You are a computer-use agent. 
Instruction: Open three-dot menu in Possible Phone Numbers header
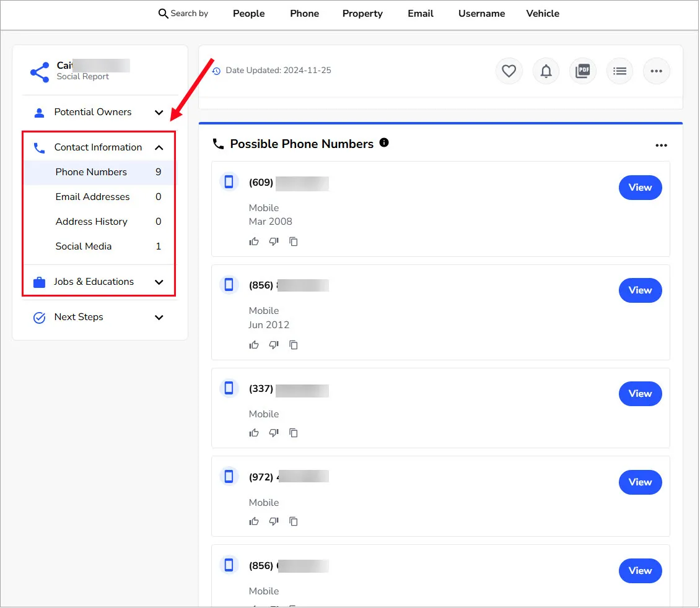[x=661, y=145]
